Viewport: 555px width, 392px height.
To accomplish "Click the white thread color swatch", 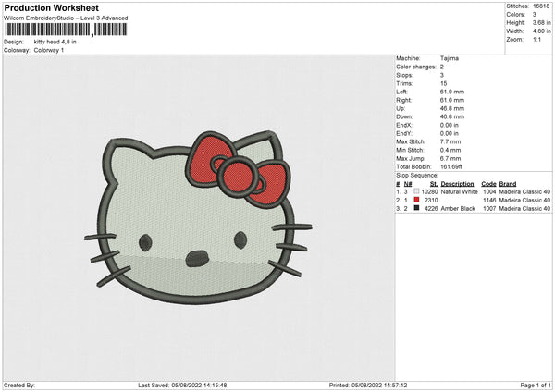I will (x=416, y=191).
